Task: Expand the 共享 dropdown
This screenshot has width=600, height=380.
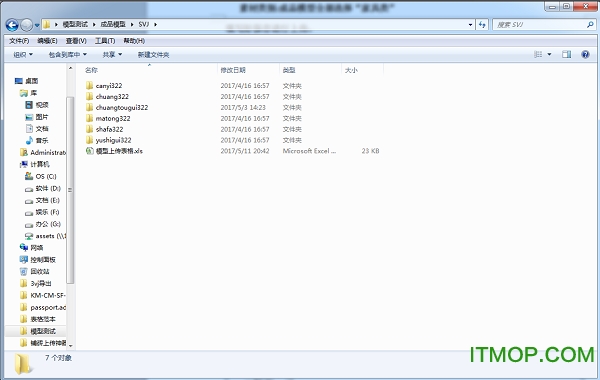Action: [112, 55]
